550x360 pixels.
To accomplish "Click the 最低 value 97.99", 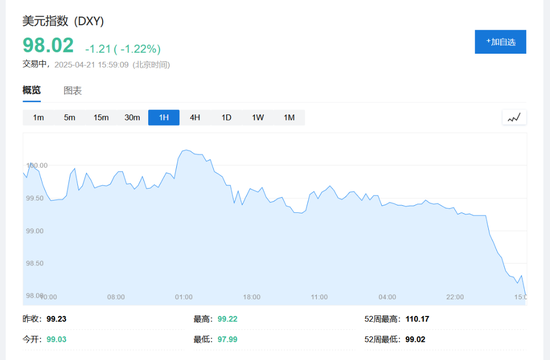I will pyautogui.click(x=227, y=339).
